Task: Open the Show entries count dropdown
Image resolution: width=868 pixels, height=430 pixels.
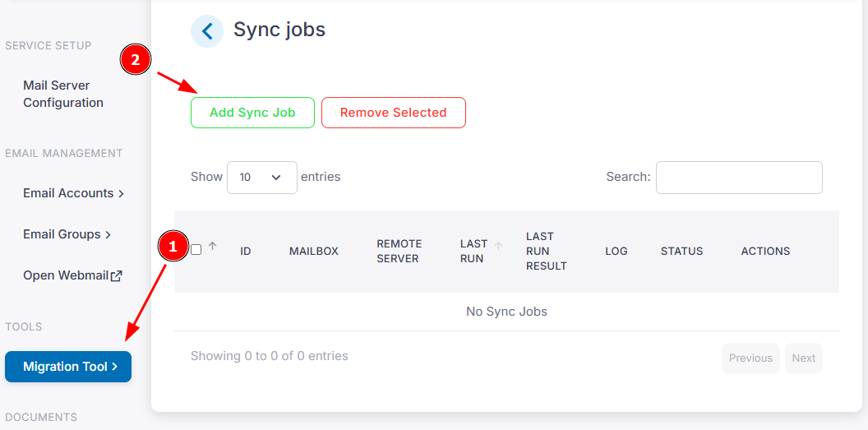Action: point(262,178)
